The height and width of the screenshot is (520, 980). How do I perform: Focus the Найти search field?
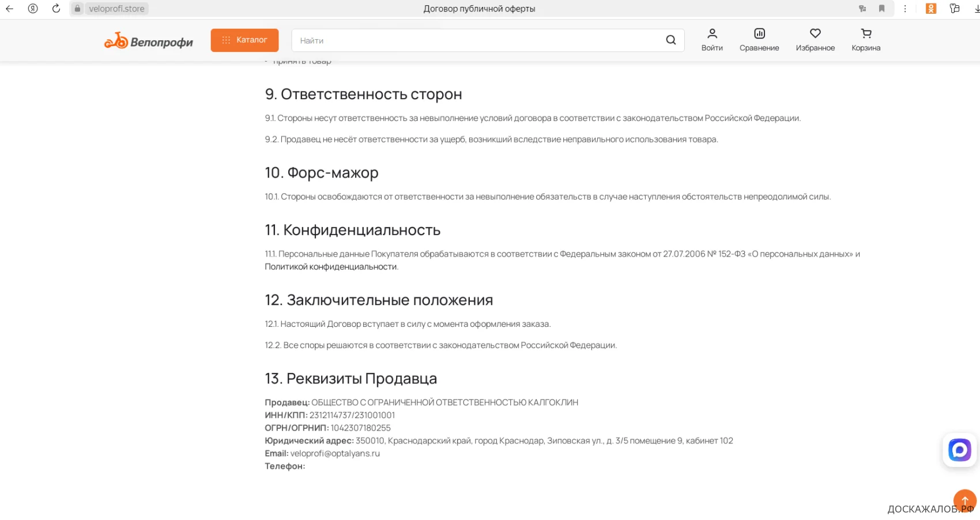pyautogui.click(x=478, y=40)
